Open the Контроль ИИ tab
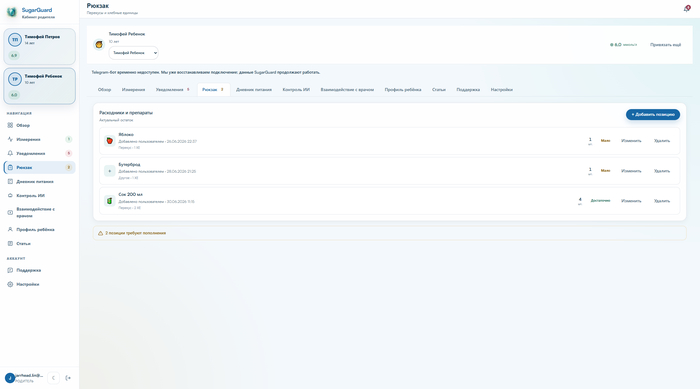 coord(296,90)
